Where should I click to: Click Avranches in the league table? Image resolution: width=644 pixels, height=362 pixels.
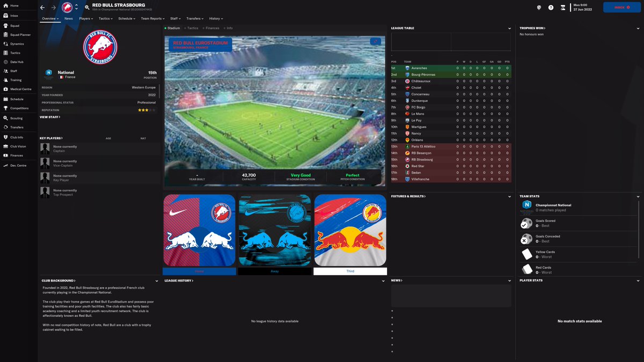point(419,68)
